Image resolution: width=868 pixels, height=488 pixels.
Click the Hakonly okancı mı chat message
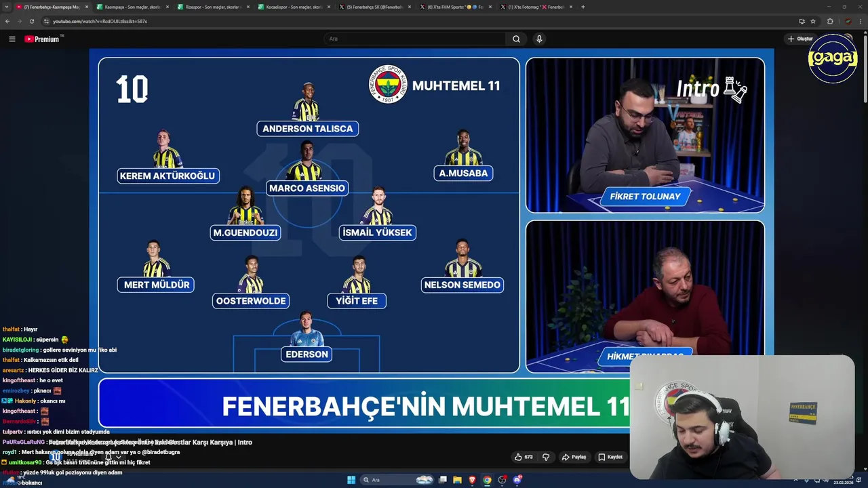(x=34, y=401)
